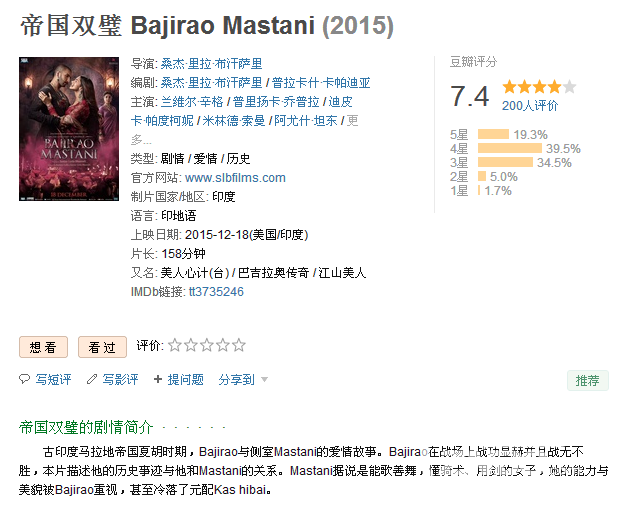This screenshot has width=630, height=516.
Task: Open the 200人评价 ratings link
Action: coord(530,106)
